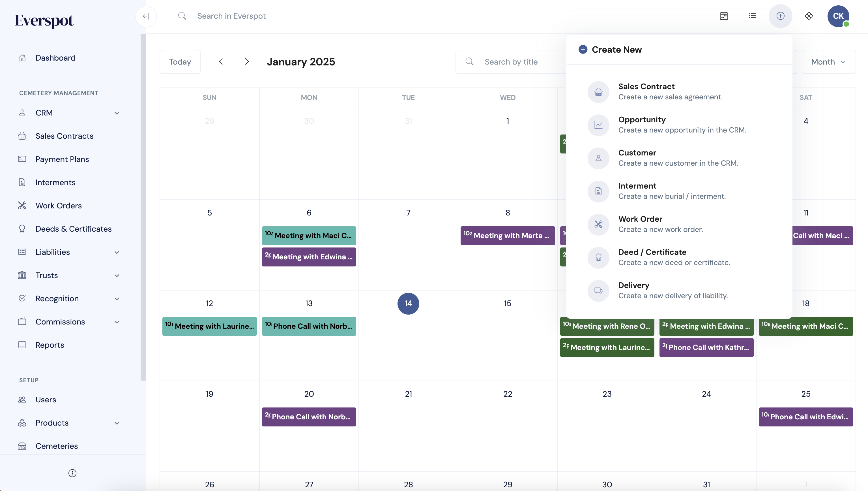868x491 pixels.
Task: Expand the Recognition submenu chevron
Action: (117, 299)
